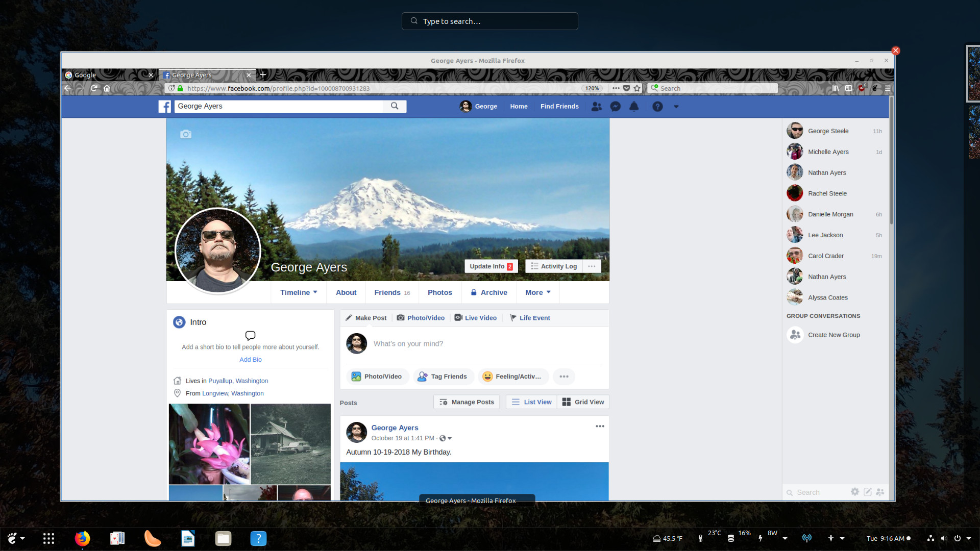Open the Firefox hamburger menu

888,88
